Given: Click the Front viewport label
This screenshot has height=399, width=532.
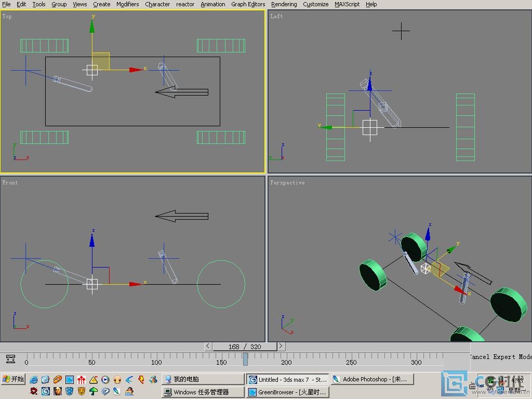Looking at the screenshot, I should pos(10,182).
